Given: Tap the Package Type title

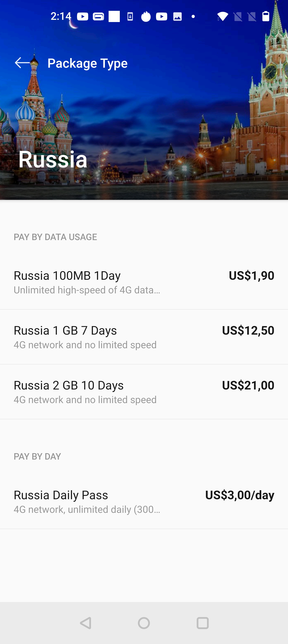Looking at the screenshot, I should [87, 63].
